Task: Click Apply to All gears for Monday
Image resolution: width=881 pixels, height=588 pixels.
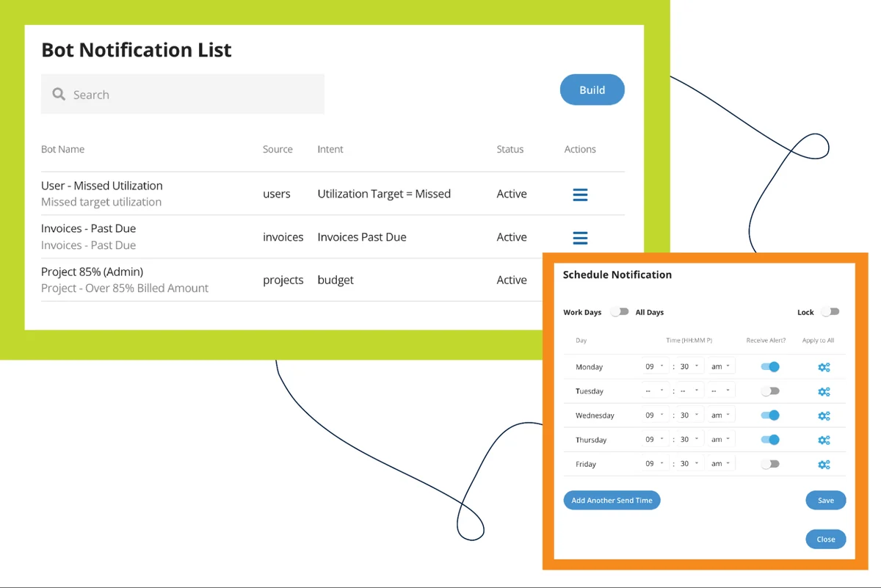Action: (x=824, y=367)
